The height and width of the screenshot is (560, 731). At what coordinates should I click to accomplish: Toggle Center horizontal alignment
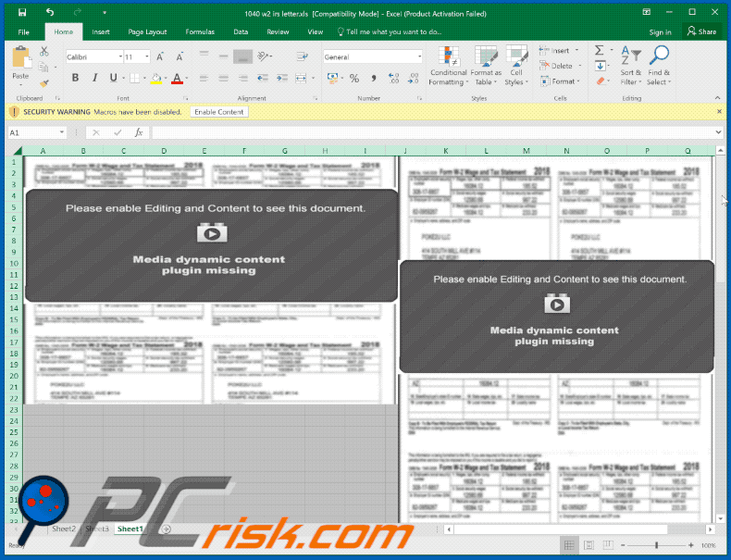(223, 79)
